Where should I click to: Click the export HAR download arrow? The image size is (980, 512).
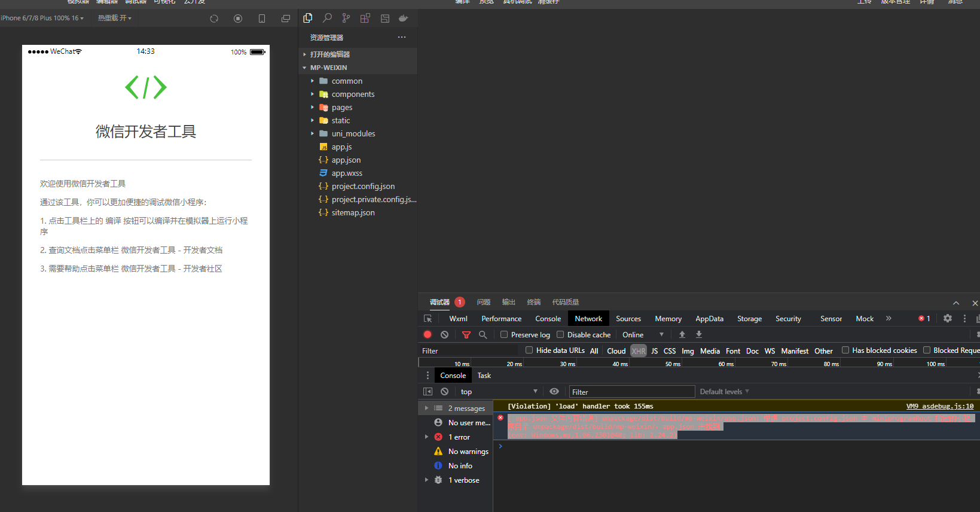point(699,335)
